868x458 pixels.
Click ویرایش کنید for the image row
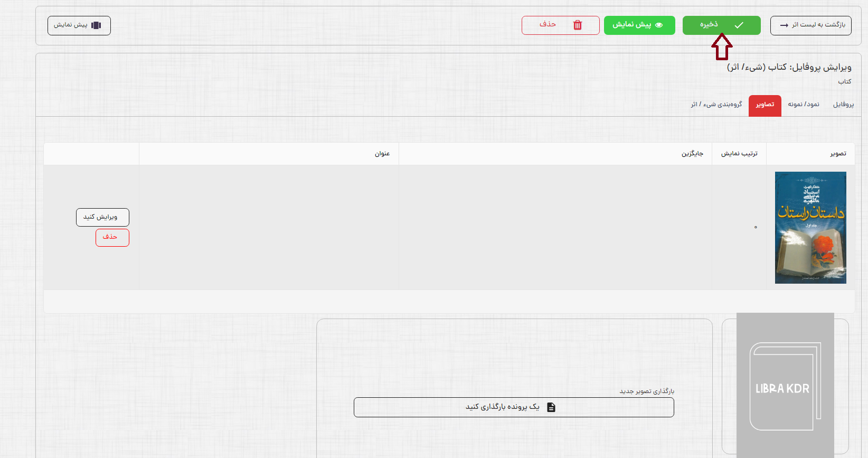coord(102,217)
